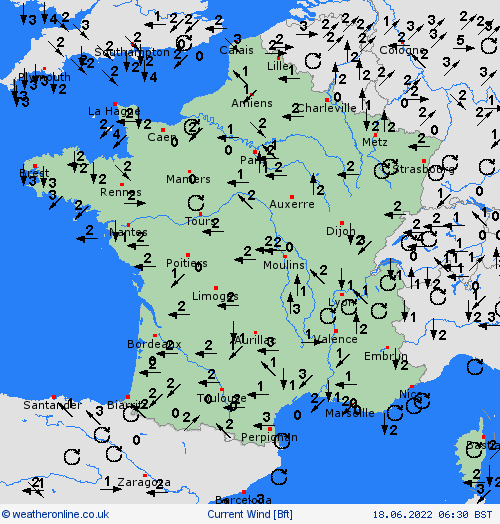Click the Perpignan city label
Screen dimensions: 500x524
[x=269, y=437]
